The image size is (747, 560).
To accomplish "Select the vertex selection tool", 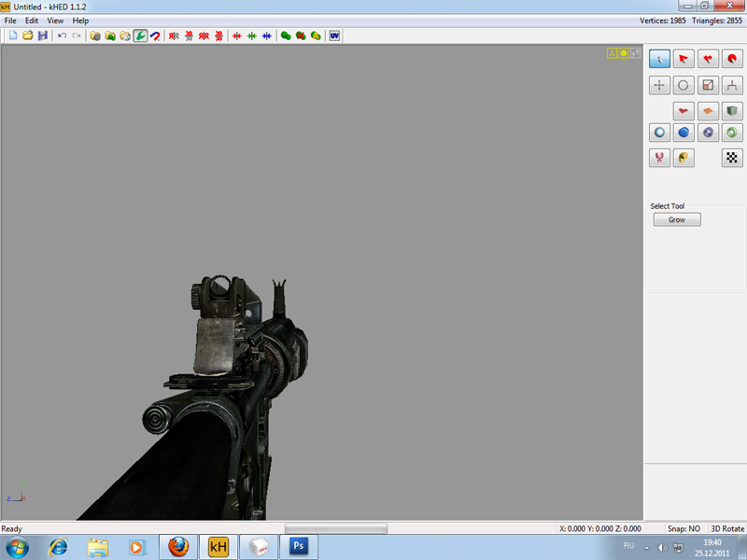I will coord(659,59).
